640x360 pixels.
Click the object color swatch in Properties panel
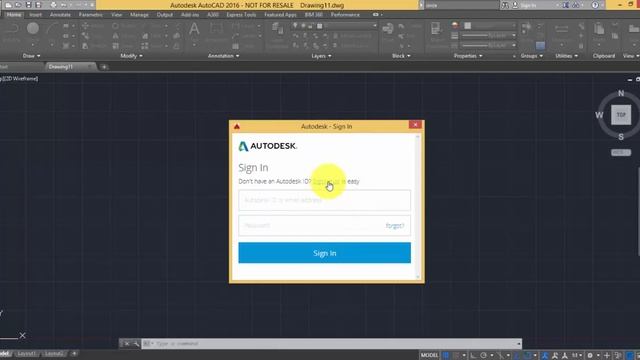467,26
